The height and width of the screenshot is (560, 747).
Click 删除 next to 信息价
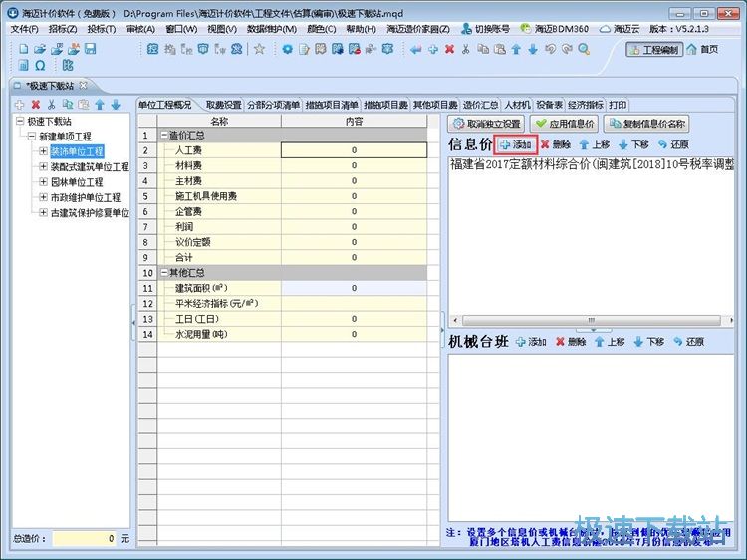click(x=556, y=144)
